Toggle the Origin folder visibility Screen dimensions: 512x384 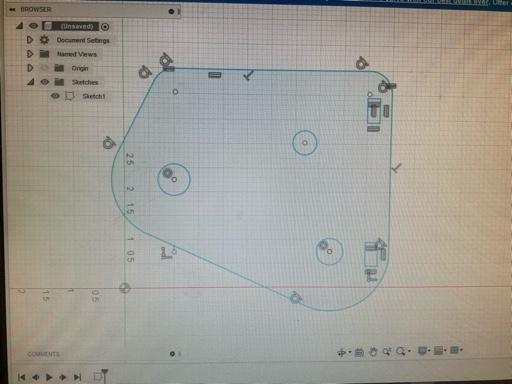[44, 68]
